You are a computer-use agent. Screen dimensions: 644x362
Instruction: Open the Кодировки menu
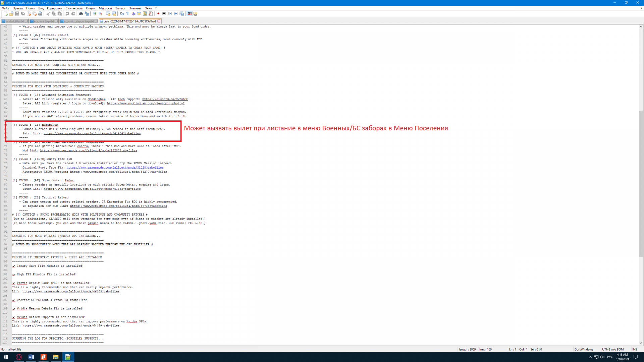(54, 8)
